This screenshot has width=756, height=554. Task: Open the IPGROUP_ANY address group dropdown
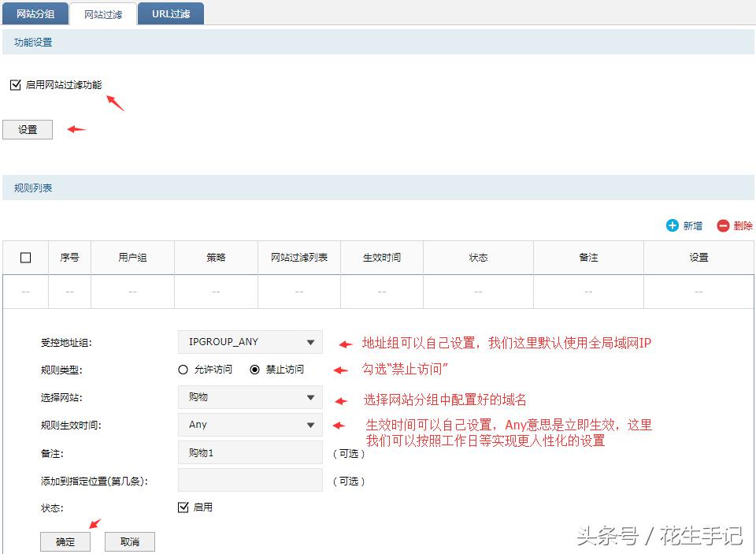coord(250,341)
